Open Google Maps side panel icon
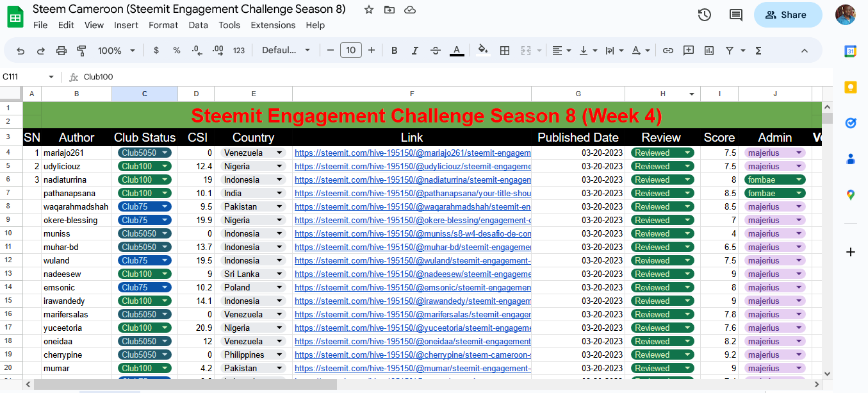Viewport: 868px width, 393px height. [851, 195]
